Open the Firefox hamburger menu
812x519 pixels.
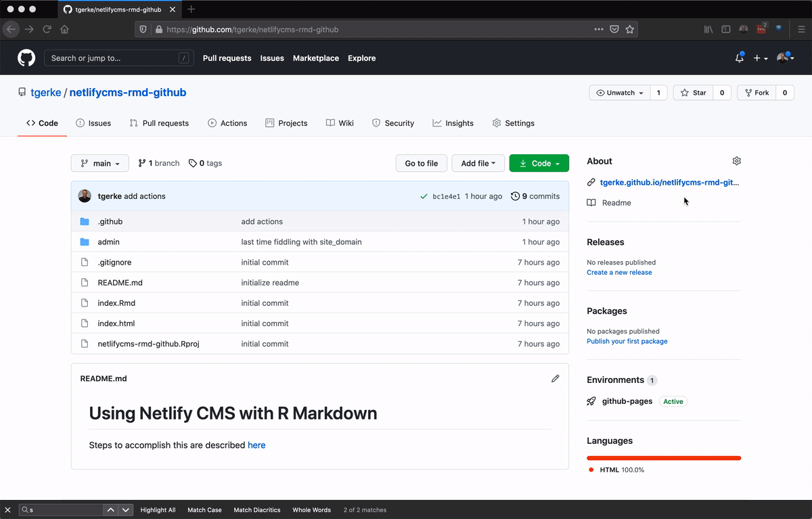[801, 29]
